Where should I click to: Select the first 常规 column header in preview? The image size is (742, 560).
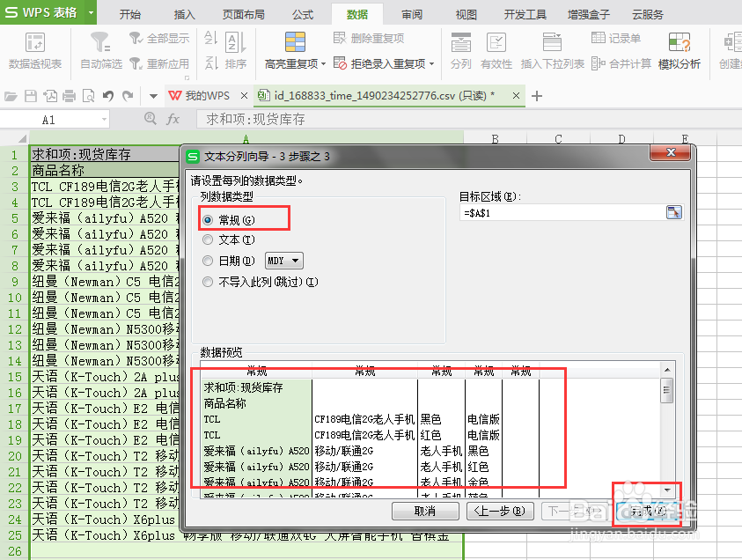coord(256,372)
